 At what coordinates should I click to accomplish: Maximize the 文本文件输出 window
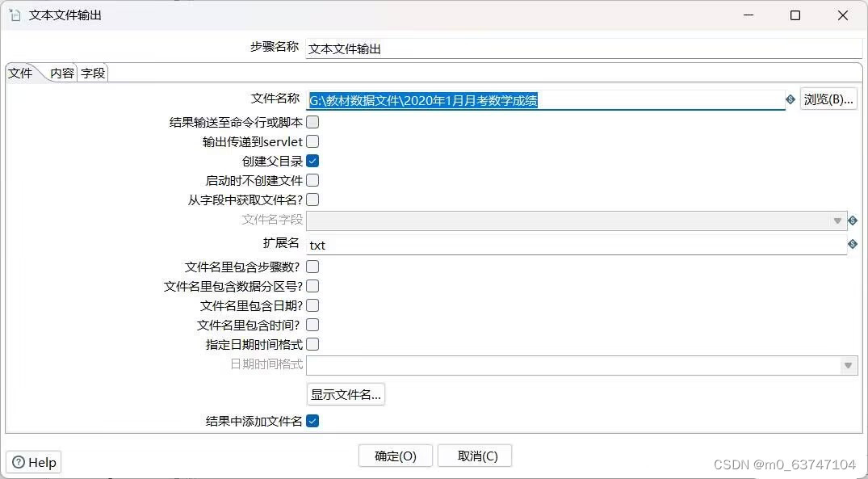(x=795, y=15)
